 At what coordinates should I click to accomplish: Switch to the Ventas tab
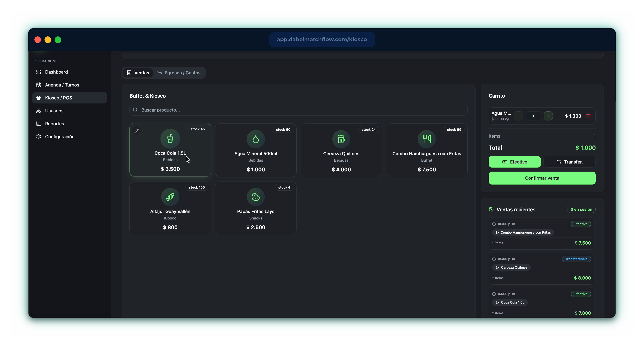pos(138,73)
